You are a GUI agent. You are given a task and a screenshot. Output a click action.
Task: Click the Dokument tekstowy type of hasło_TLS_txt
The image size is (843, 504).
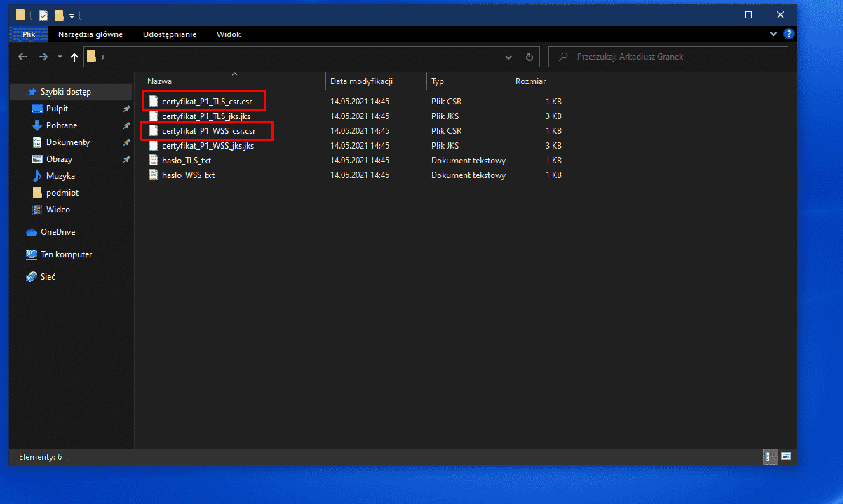click(x=468, y=161)
